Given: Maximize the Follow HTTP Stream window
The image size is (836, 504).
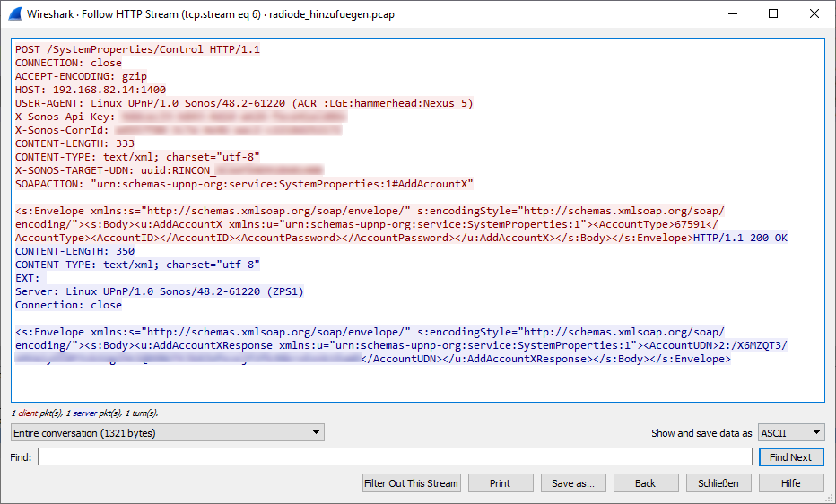Looking at the screenshot, I should [773, 13].
